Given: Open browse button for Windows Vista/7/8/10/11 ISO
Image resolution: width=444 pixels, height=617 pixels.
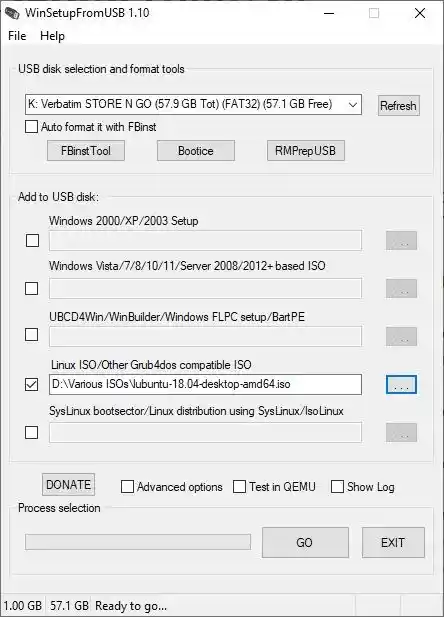Looking at the screenshot, I should 401,288.
